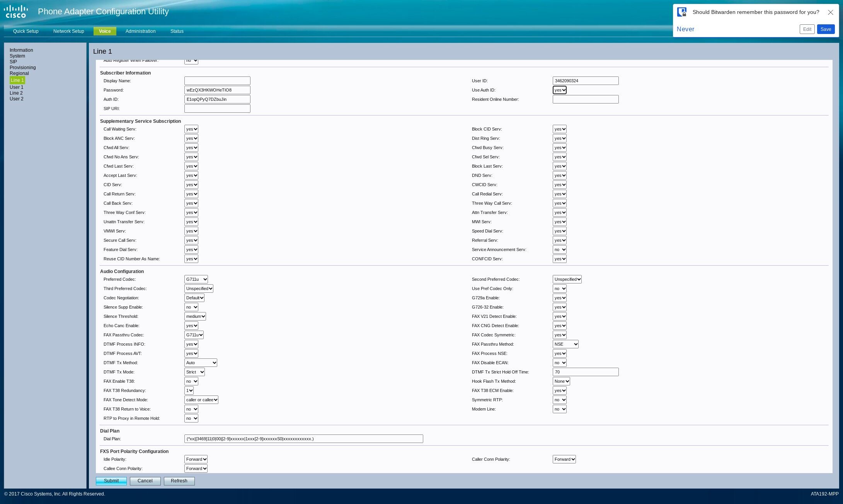Click Edit in the Bitwarden prompt
This screenshot has height=504, width=843.
pos(807,29)
